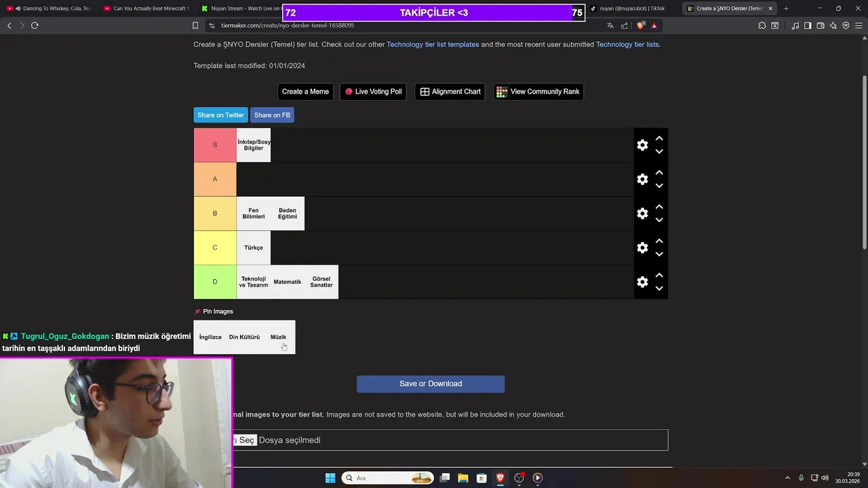The image size is (868, 488).
Task: Select the unranked İngilizce tile
Action: (210, 337)
